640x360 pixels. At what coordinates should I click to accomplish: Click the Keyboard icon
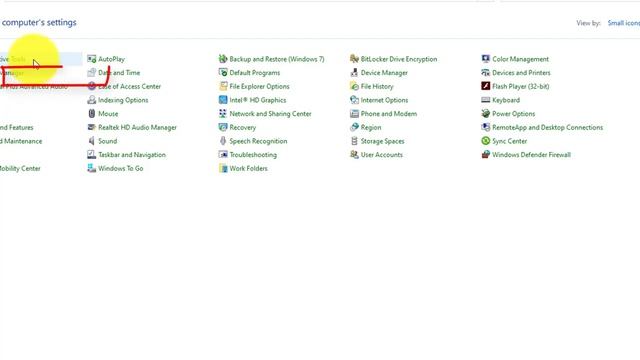tap(486, 100)
